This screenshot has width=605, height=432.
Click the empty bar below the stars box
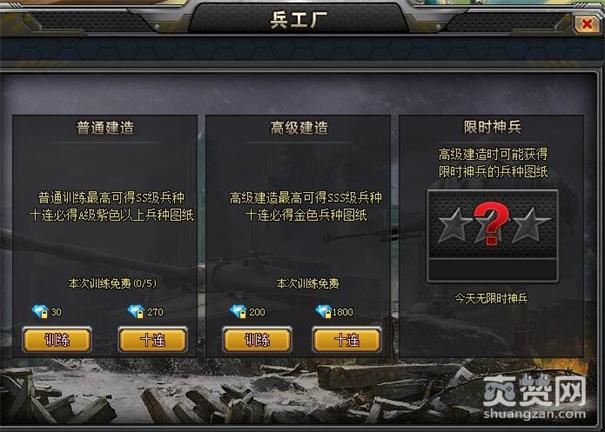point(492,270)
